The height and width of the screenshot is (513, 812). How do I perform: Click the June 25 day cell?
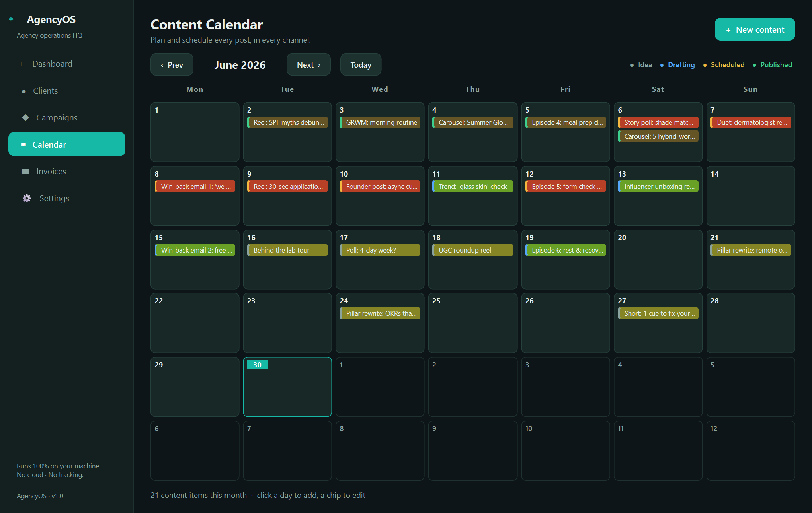473,323
